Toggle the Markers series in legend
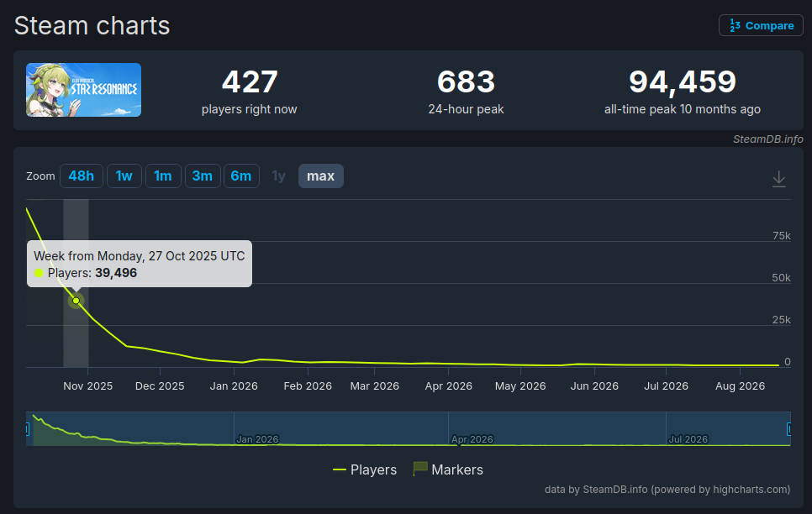 point(448,469)
